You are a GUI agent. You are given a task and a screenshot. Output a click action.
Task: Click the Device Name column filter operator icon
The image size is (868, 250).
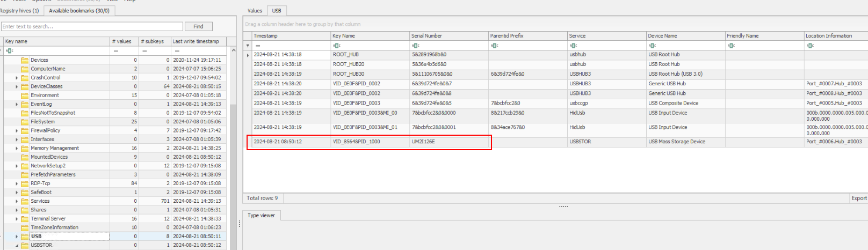click(652, 46)
